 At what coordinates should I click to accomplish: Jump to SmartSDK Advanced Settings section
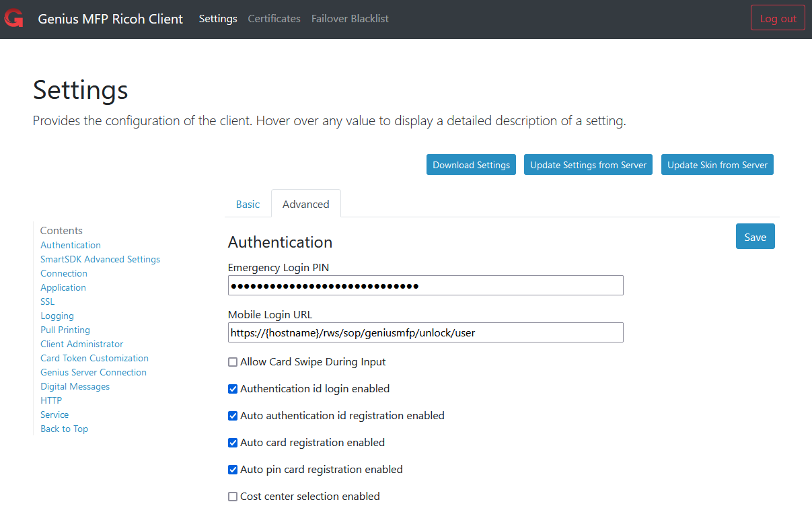point(100,259)
